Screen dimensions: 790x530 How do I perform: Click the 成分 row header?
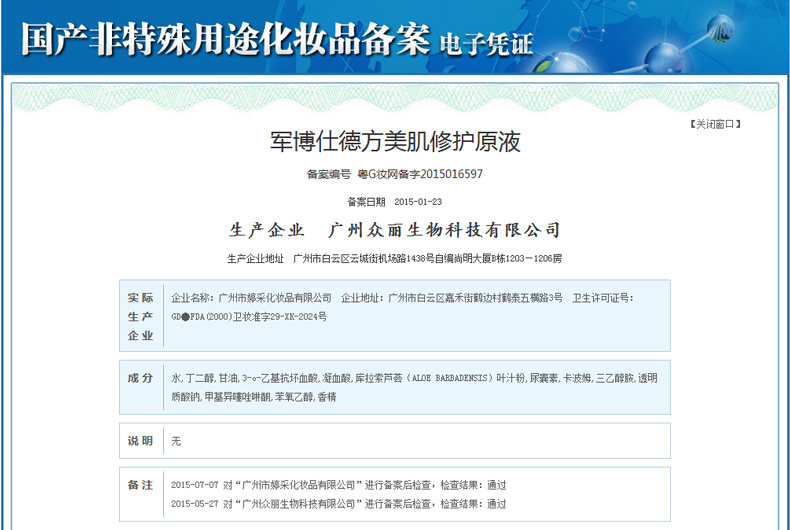[140, 378]
